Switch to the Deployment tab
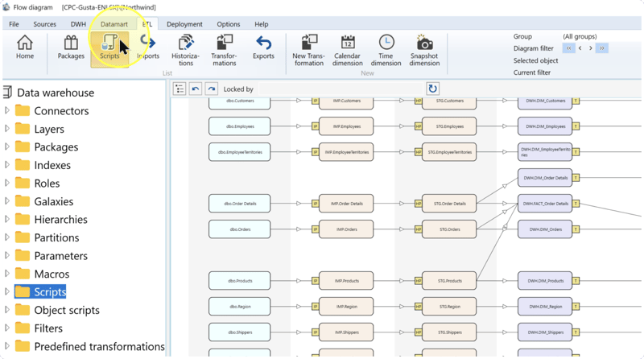 click(184, 24)
